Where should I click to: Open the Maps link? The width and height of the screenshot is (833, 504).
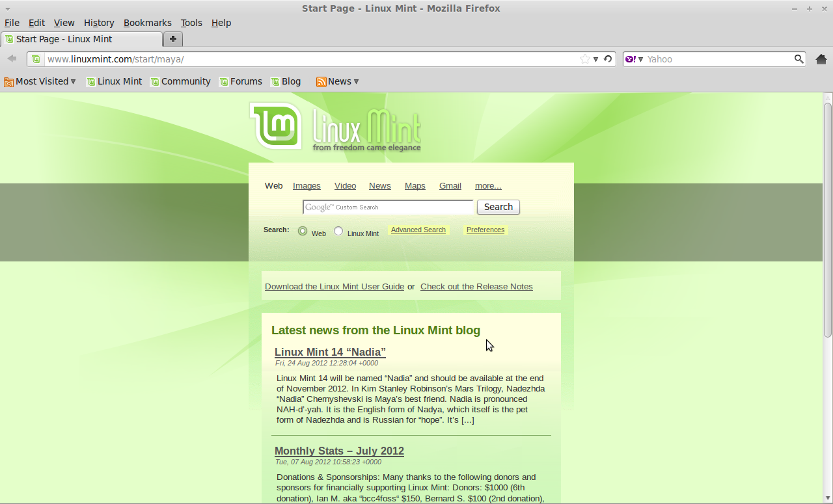pyautogui.click(x=415, y=186)
